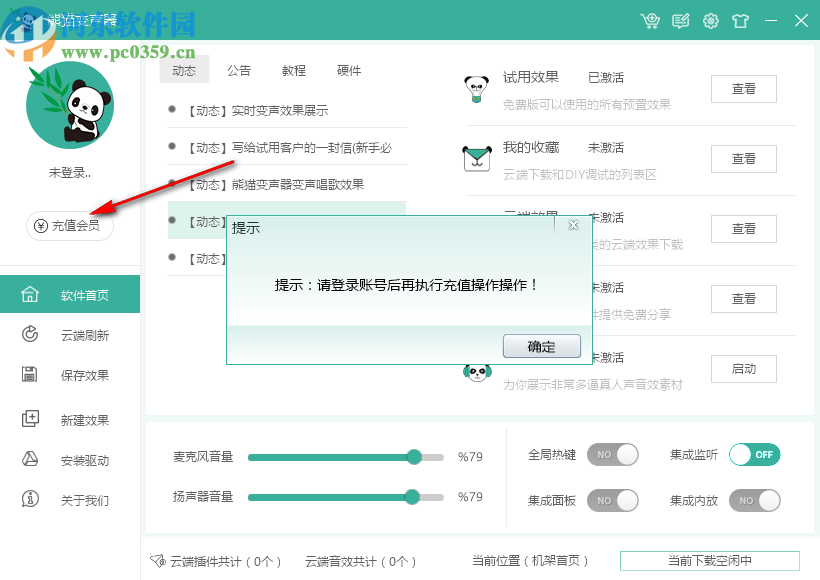The height and width of the screenshot is (580, 820).
Task: Click the floppy disk icon beside 保存效果
Action: (30, 375)
